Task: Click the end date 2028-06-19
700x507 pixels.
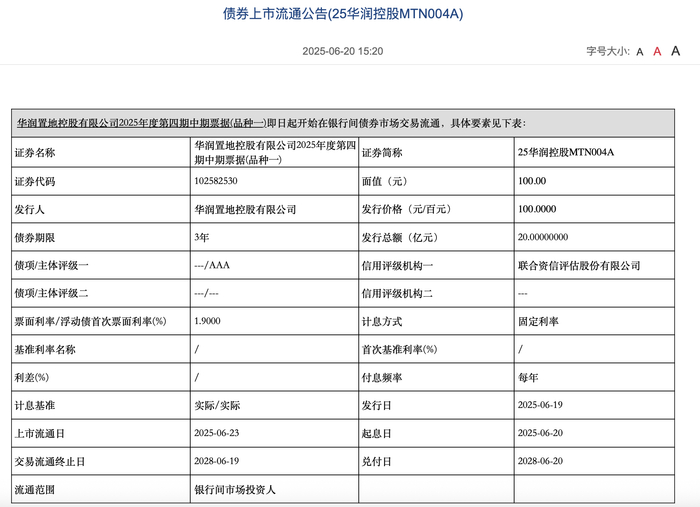Action: click(217, 461)
